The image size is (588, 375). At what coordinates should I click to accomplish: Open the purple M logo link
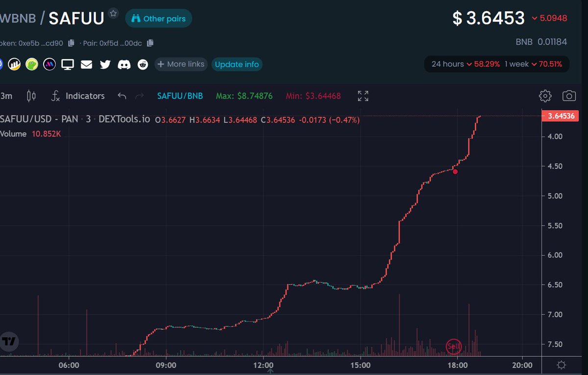pos(49,64)
